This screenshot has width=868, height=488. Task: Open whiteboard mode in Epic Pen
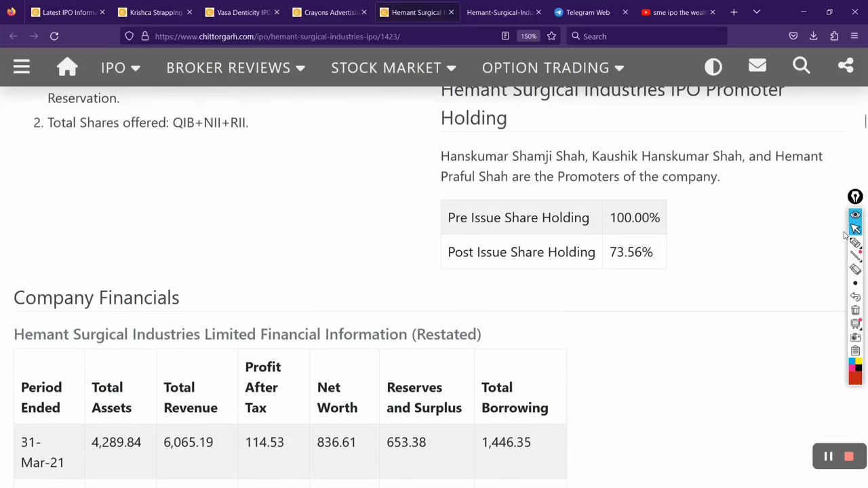point(855,324)
